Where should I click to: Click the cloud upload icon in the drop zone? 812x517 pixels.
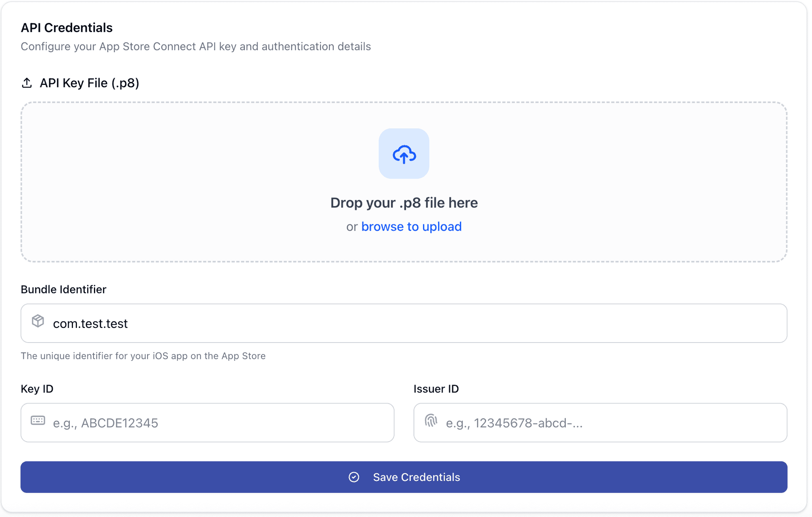[404, 154]
